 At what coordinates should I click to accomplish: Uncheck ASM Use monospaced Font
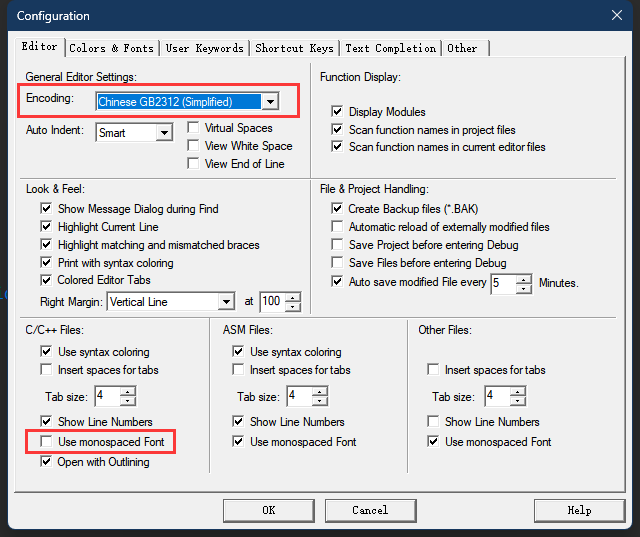tap(238, 441)
